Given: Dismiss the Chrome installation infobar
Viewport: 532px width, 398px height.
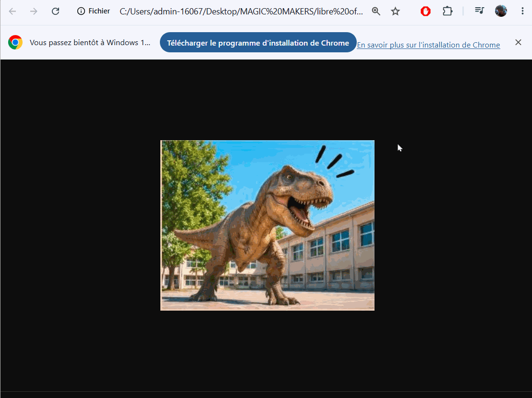Looking at the screenshot, I should [518, 42].
